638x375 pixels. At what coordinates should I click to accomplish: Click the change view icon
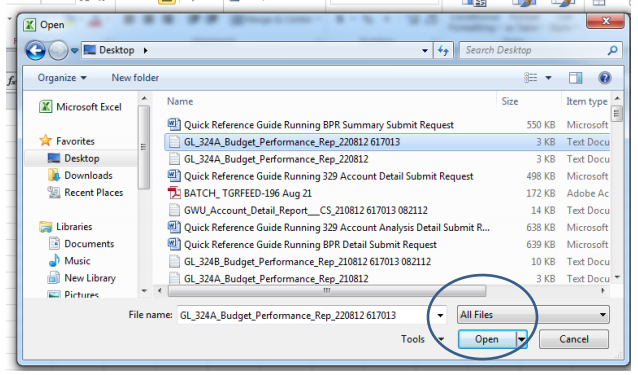(x=531, y=78)
